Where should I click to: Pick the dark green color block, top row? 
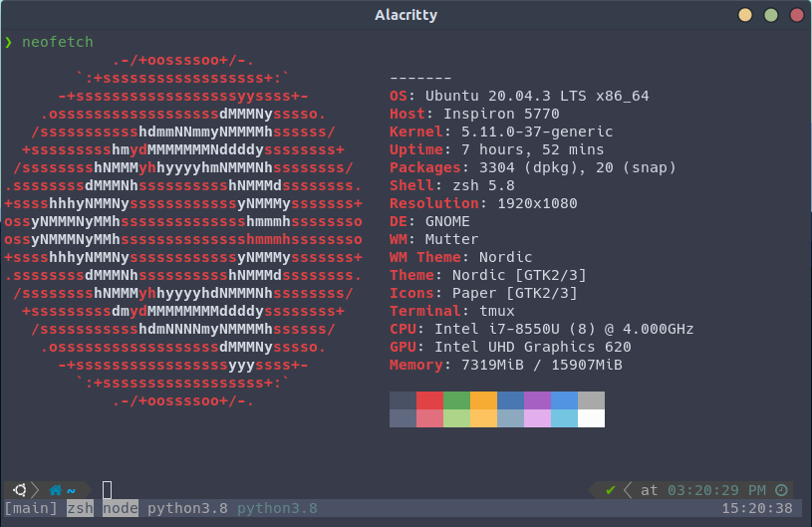[456, 400]
